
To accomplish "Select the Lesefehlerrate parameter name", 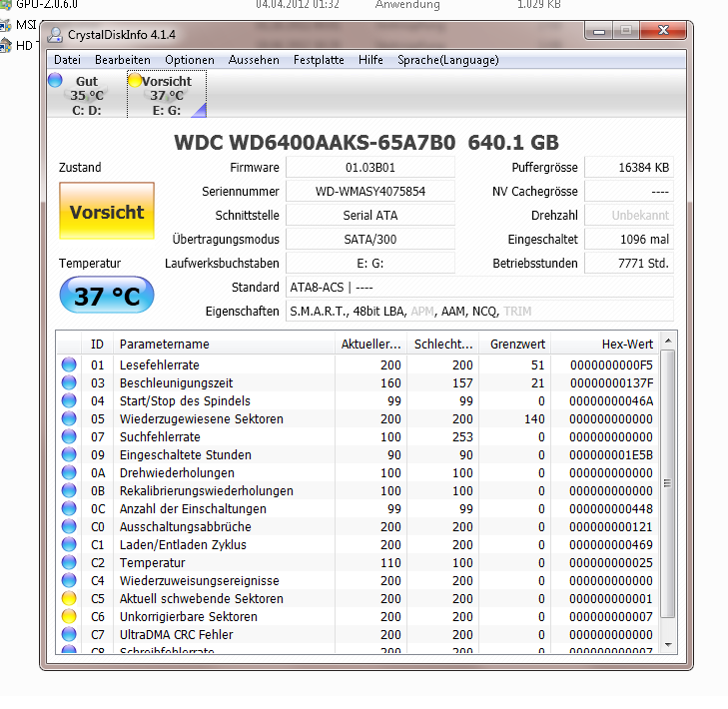I will pos(159,364).
